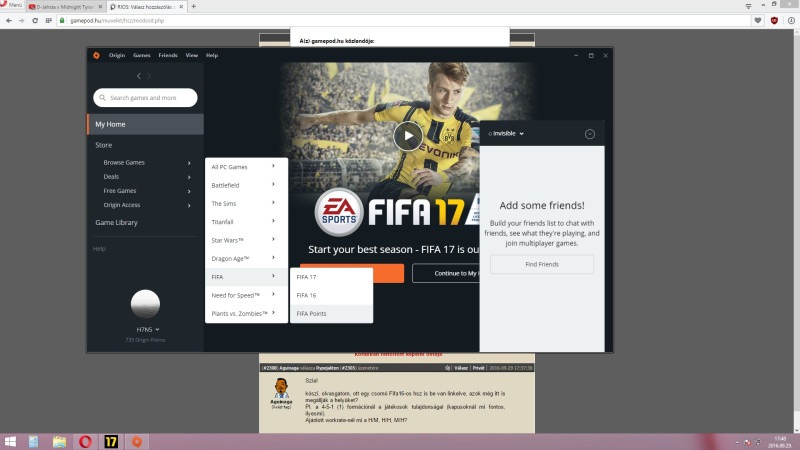
Task: Open a new browser tab with plus
Action: (x=193, y=7)
